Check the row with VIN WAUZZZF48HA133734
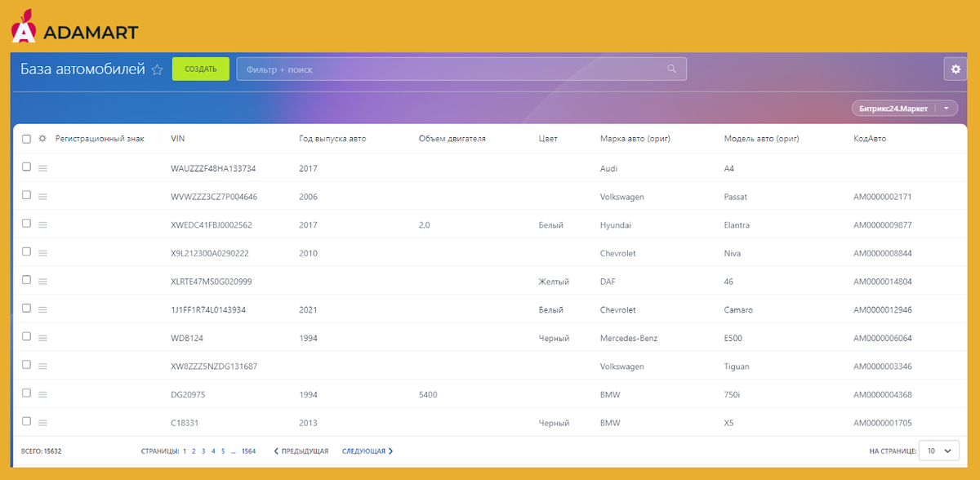980x480 pixels. click(x=26, y=167)
